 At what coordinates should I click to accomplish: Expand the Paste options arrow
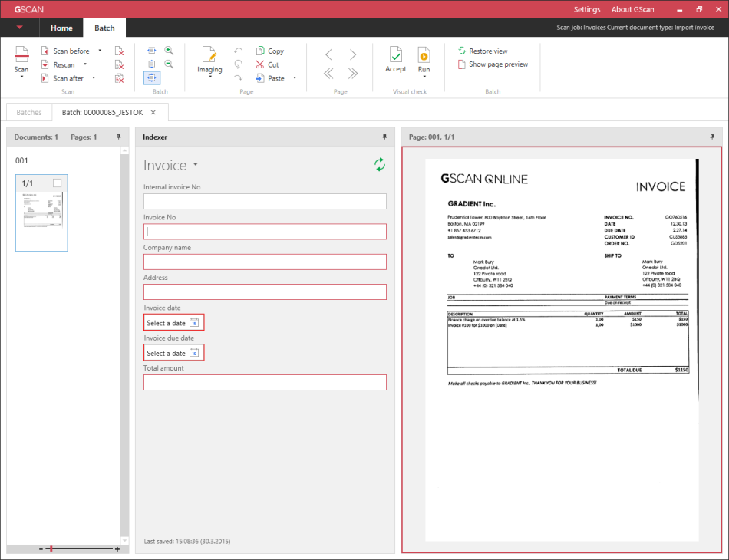(295, 78)
